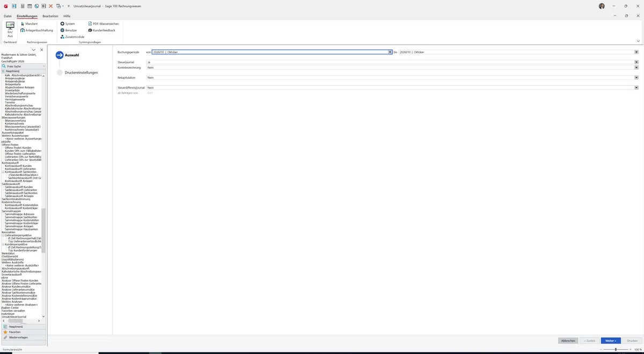Open Kundenfeedback from the ribbon
The image size is (644, 354).
click(101, 31)
